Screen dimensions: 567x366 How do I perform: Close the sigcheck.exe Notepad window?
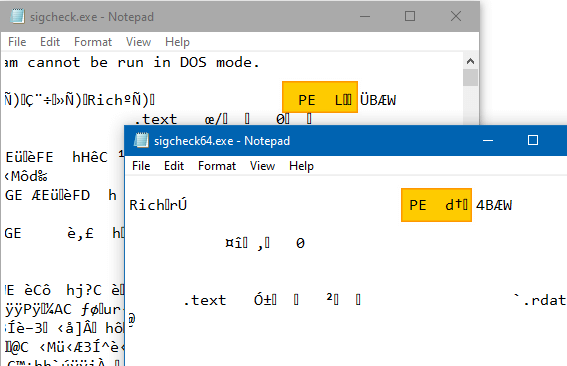(456, 16)
